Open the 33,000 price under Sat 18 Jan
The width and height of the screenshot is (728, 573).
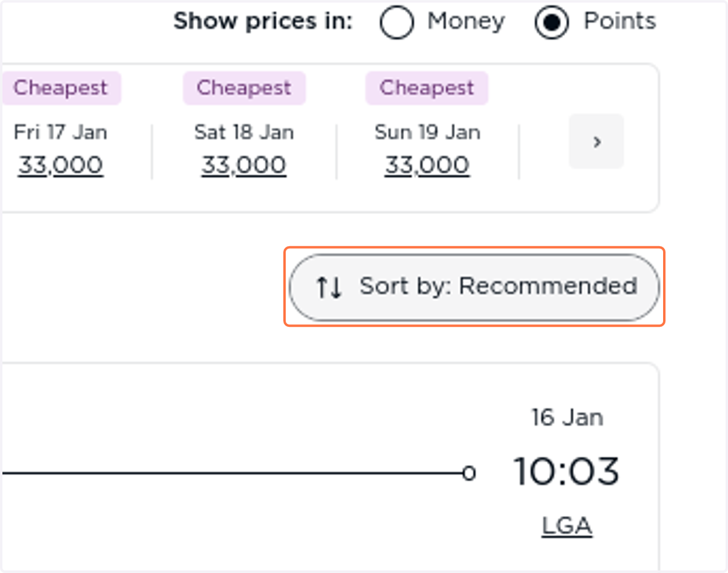(244, 165)
